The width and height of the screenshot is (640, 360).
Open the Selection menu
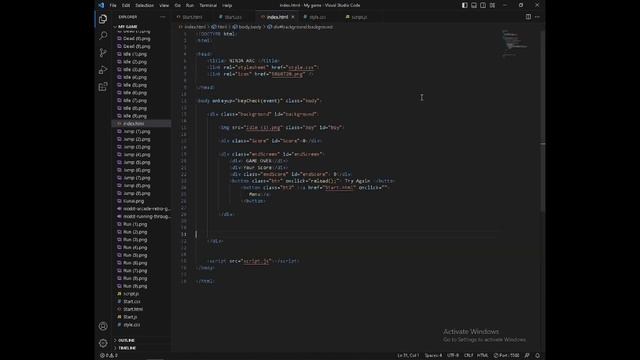coord(144,5)
